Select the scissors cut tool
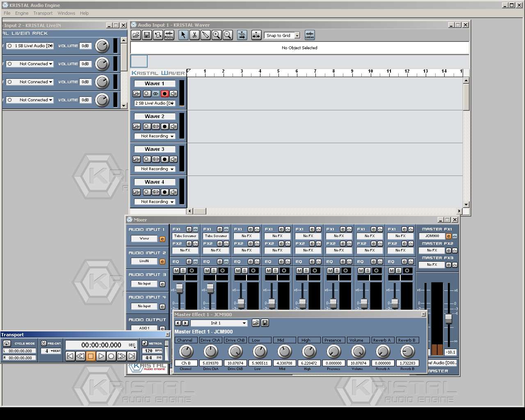 [x=194, y=35]
